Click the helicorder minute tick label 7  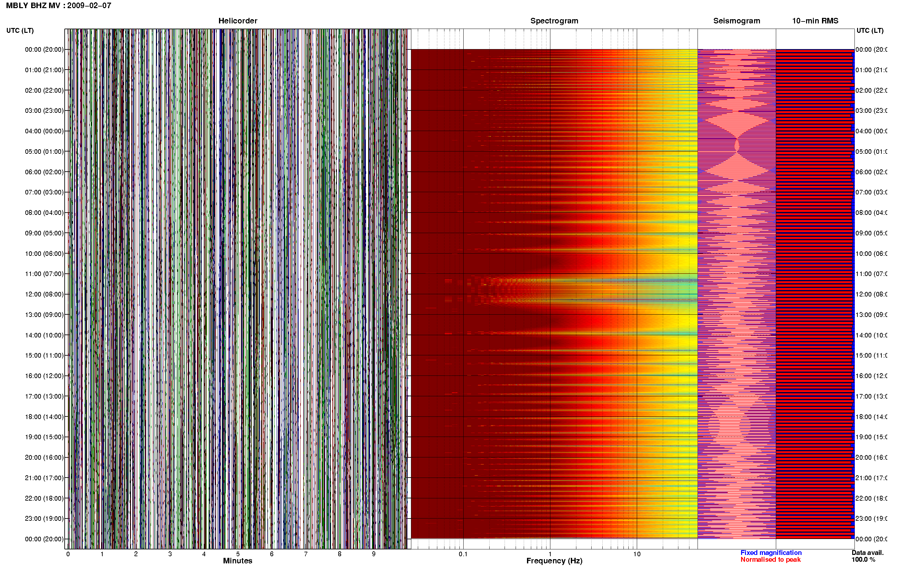tap(306, 554)
